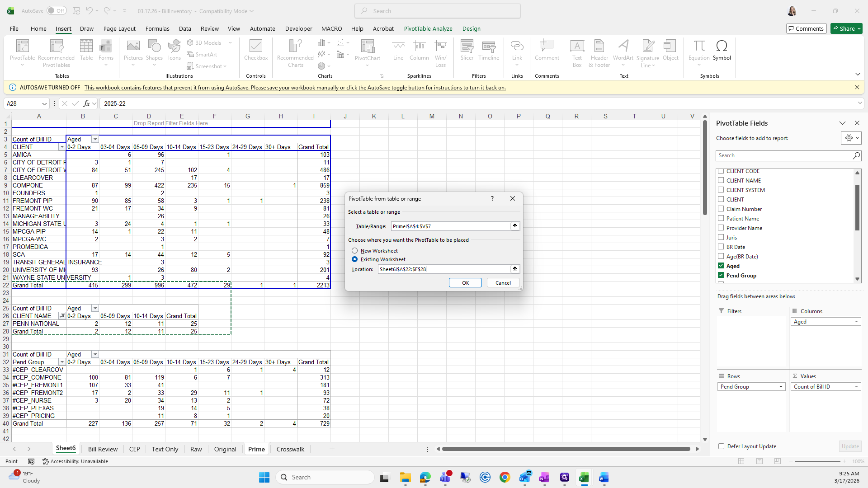Click collapse-dialog icon beside Table/Range field
Image resolution: width=868 pixels, height=488 pixels.
514,226
